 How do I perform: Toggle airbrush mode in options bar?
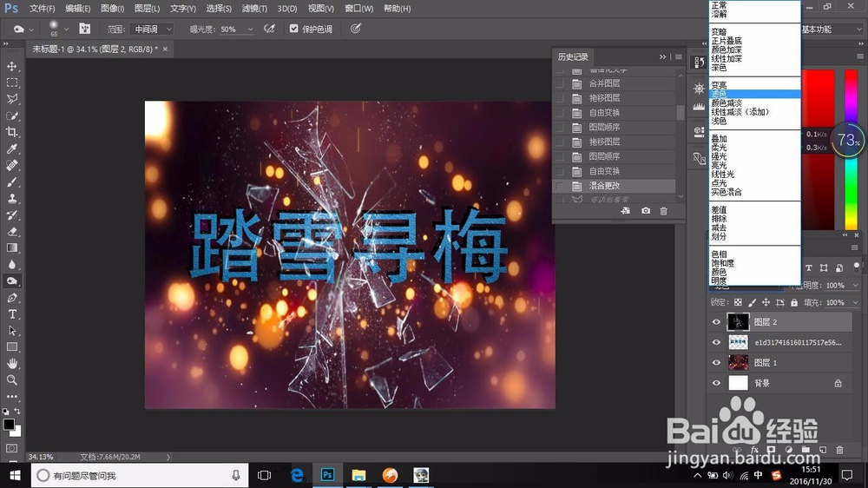(x=270, y=29)
